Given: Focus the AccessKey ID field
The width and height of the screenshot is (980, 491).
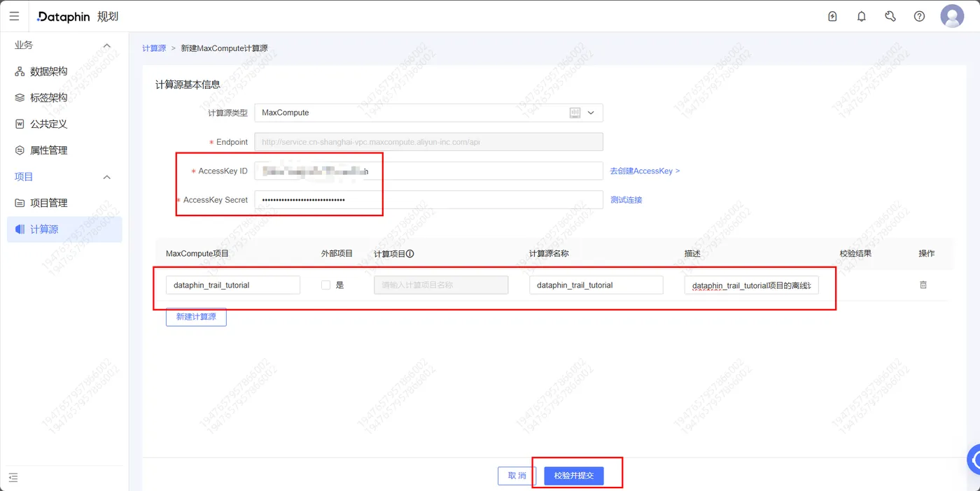Looking at the screenshot, I should [x=428, y=171].
